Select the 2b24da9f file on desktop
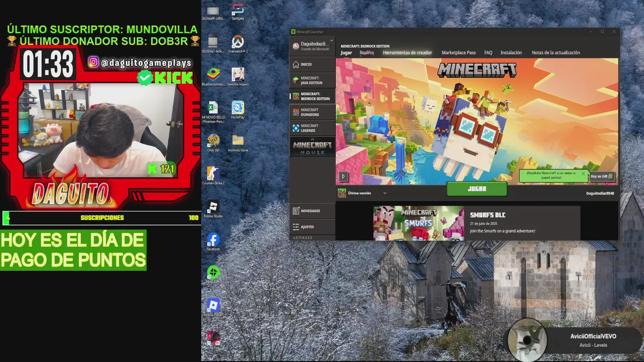 pos(213,13)
